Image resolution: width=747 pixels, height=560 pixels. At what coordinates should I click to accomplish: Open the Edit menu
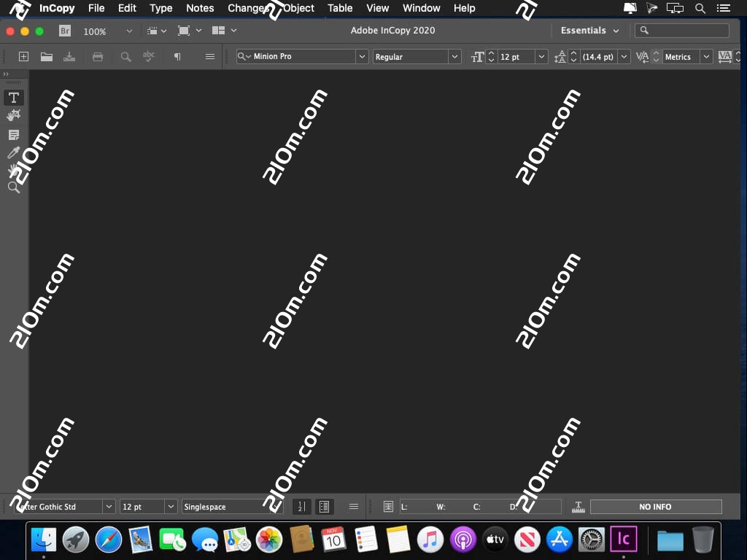(127, 8)
